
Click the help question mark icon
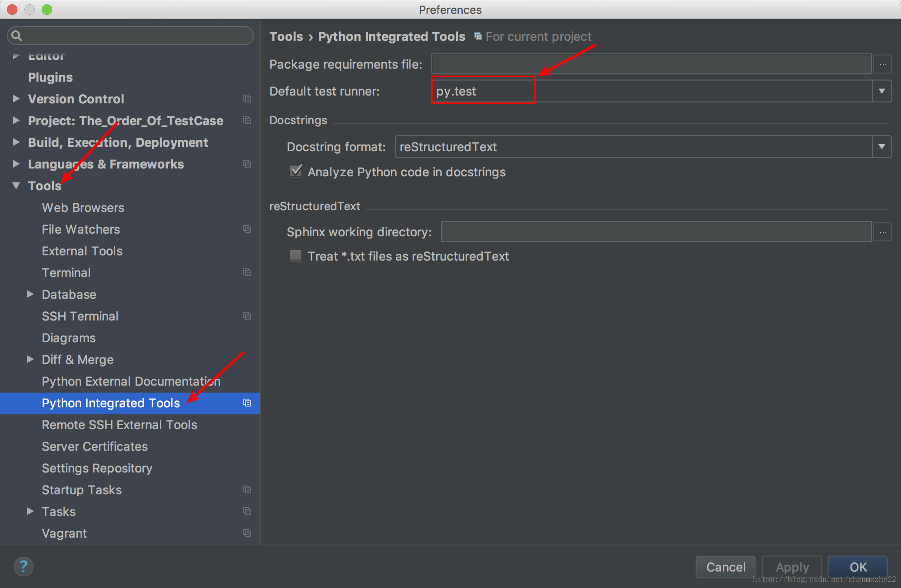tap(23, 566)
